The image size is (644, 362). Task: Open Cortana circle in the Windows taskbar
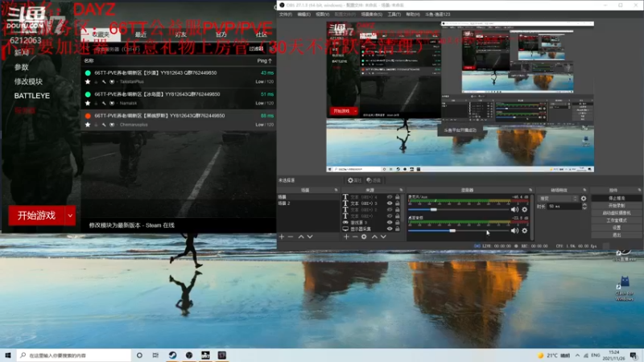click(x=139, y=355)
